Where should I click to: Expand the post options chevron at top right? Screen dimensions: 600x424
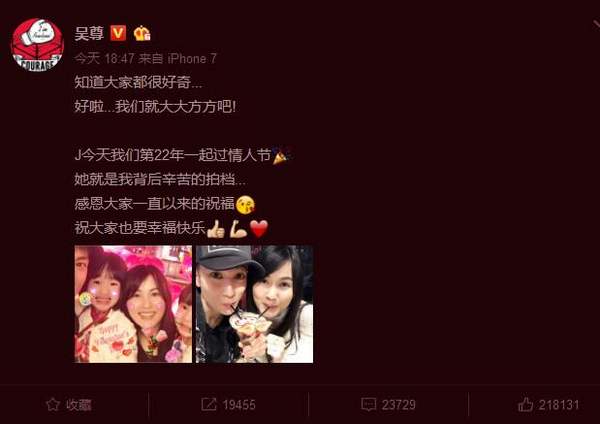point(596,25)
